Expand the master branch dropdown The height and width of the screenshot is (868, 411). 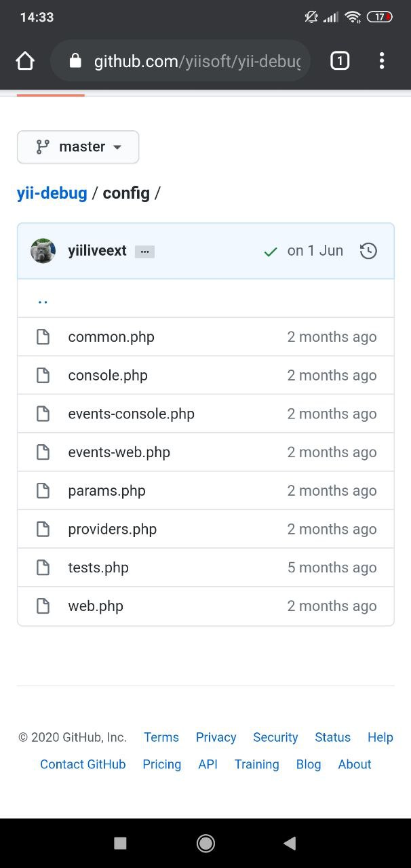click(x=78, y=147)
